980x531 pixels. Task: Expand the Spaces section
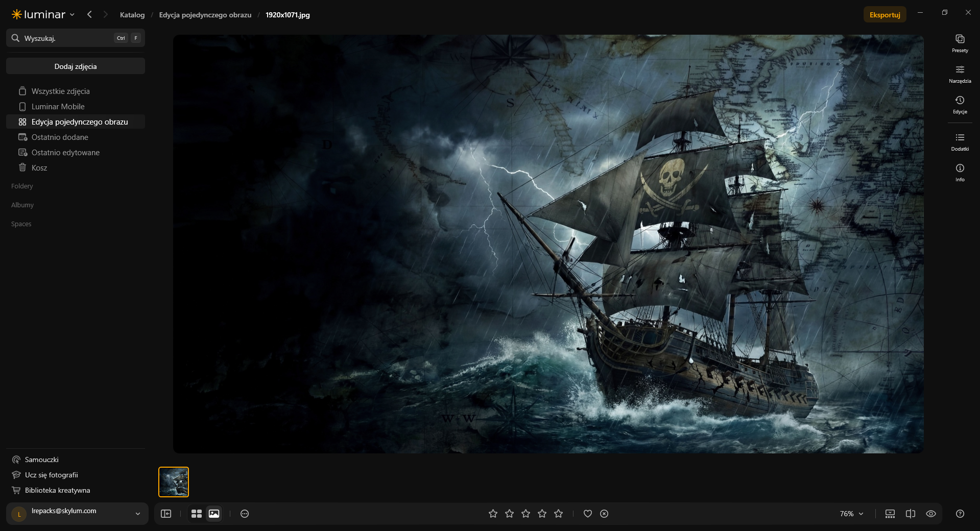click(21, 224)
